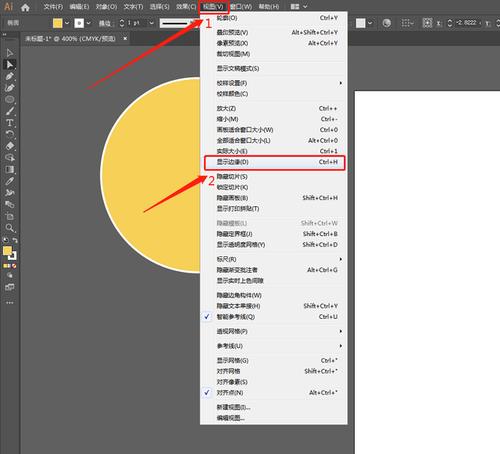Open the Recolor Artwork globe icon
The image size is (500, 454).
point(387,23)
